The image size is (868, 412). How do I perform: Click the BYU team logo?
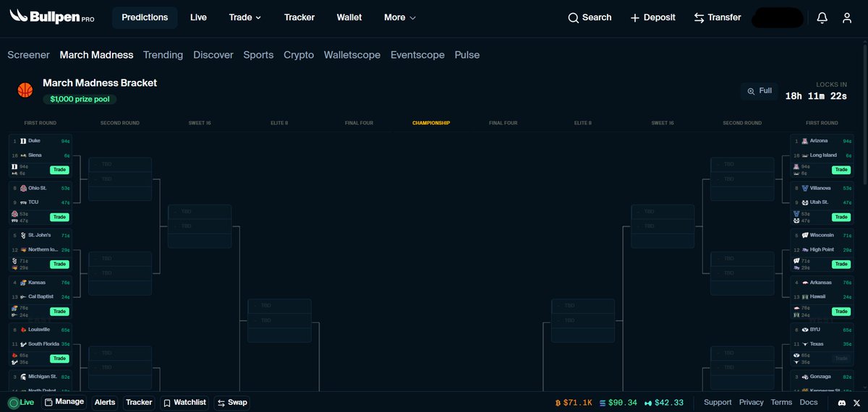805,330
